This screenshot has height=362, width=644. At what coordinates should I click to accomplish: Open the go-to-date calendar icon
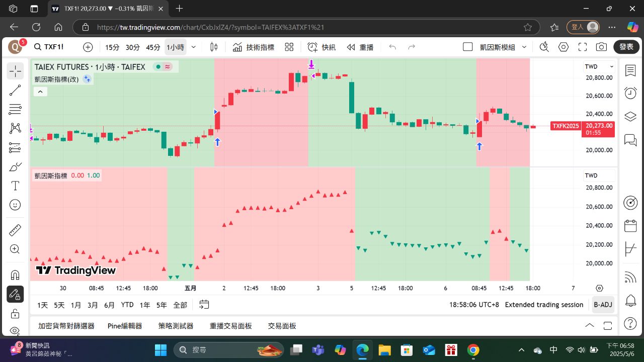coord(204,305)
